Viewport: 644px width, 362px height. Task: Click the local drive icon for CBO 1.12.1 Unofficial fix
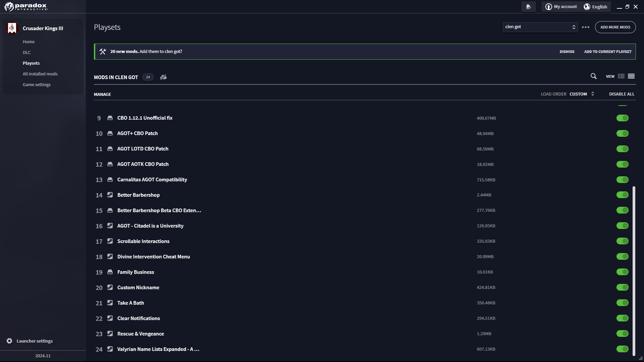tap(110, 118)
